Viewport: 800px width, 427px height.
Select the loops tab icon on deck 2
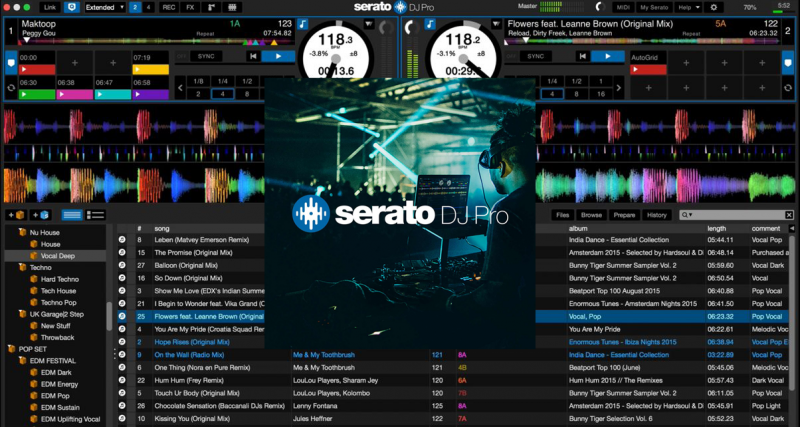(x=788, y=87)
